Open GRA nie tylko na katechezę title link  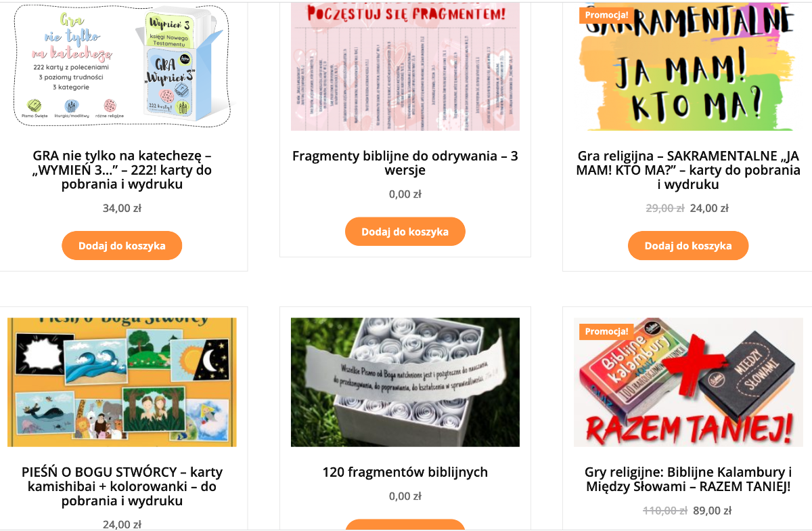tap(122, 170)
